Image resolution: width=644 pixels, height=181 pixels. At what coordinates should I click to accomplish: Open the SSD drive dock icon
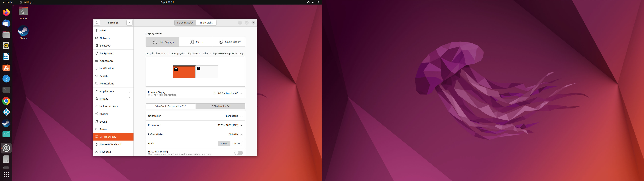6,159
